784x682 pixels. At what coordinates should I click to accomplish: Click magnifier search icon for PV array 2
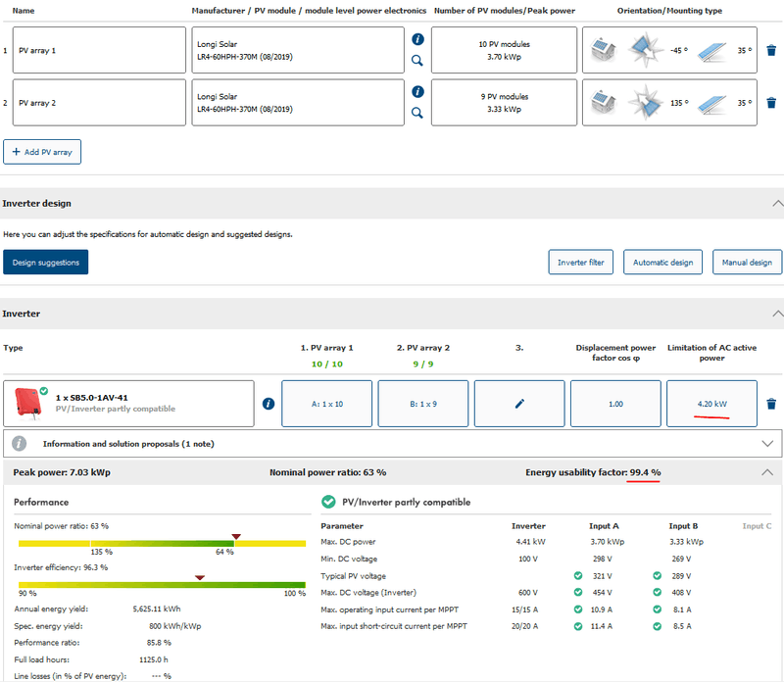click(x=417, y=113)
